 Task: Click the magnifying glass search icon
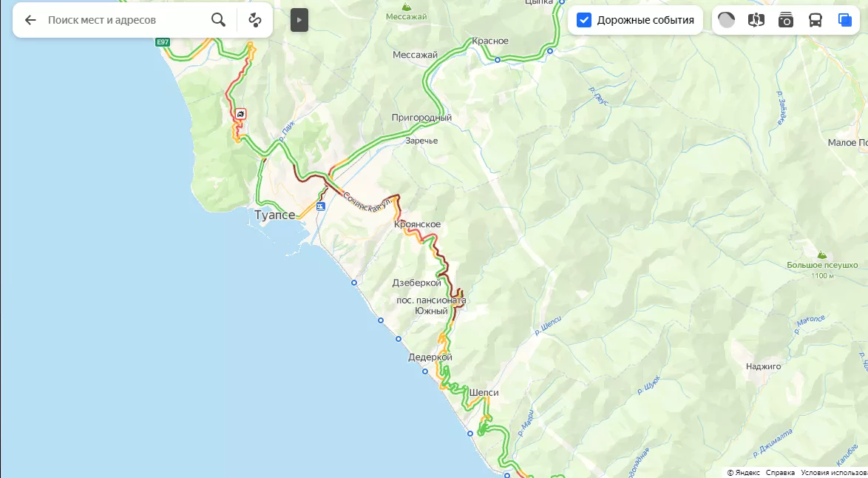tap(219, 20)
